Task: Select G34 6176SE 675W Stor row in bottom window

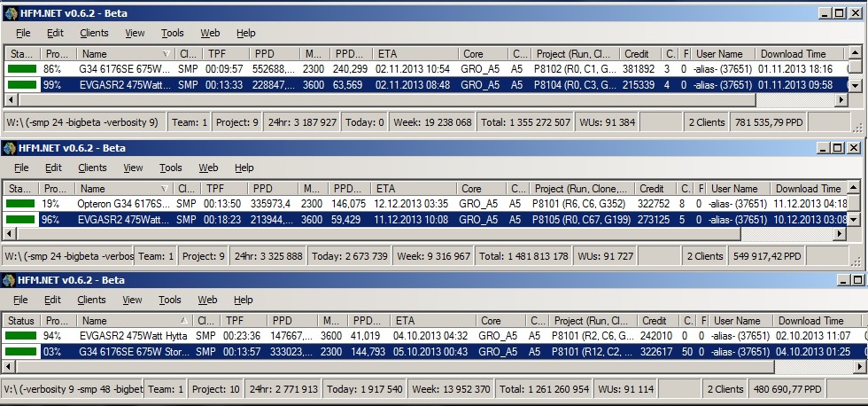Action: coord(434,352)
